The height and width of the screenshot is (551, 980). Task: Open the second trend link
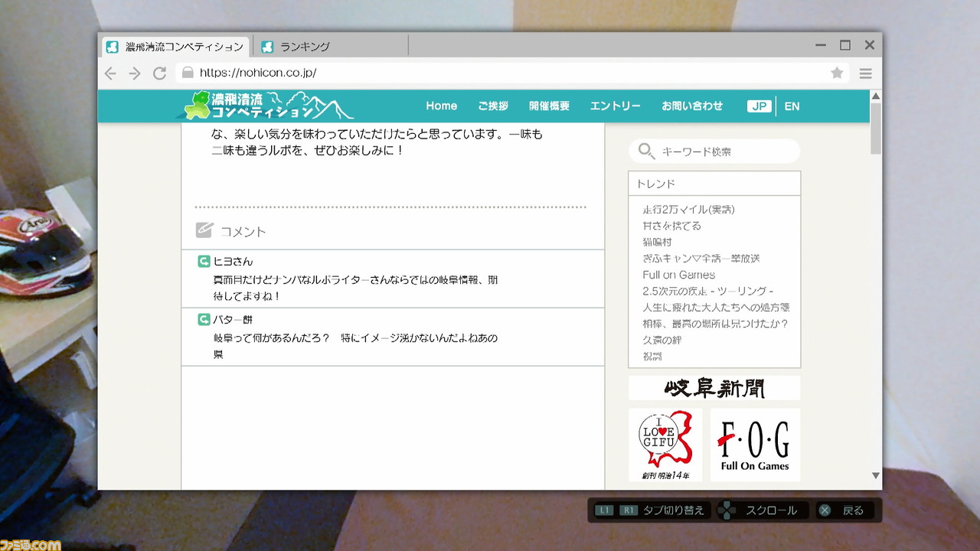point(671,226)
